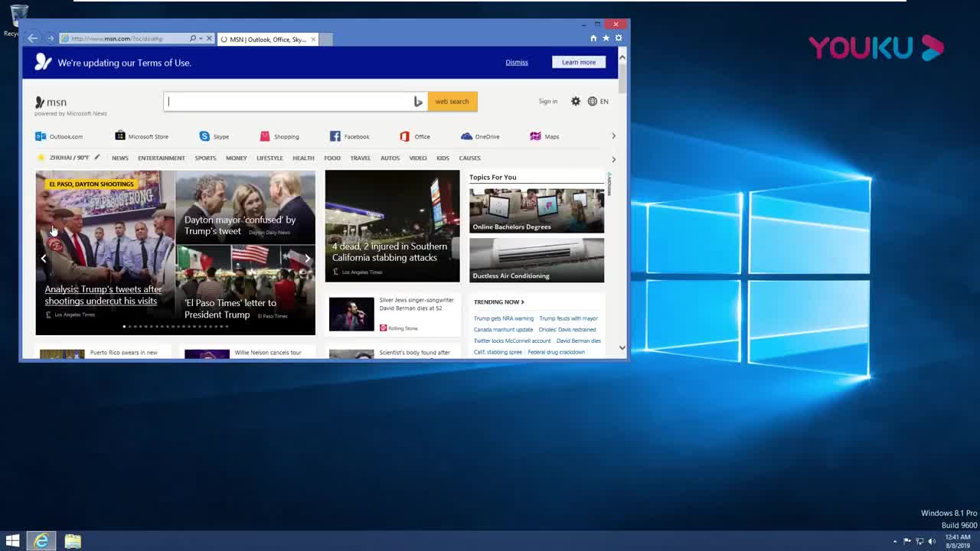Expand more categories arrow after Causes
This screenshot has width=980, height=551.
click(x=613, y=159)
